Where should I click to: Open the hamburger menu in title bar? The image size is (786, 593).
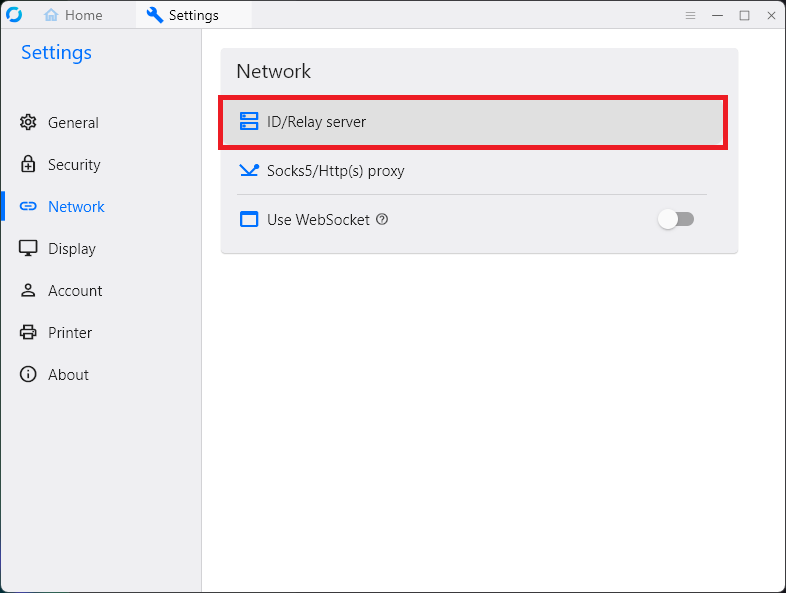pos(690,16)
